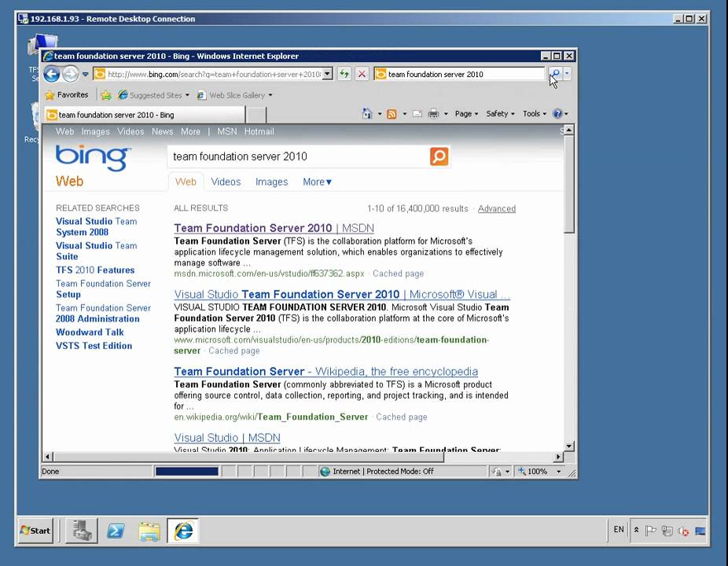This screenshot has height=566, width=728.
Task: Click the EN language indicator
Action: [619, 530]
